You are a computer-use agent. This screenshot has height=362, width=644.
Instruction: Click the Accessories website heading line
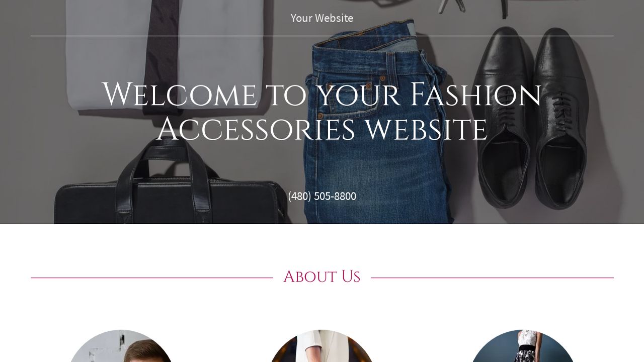tap(322, 130)
